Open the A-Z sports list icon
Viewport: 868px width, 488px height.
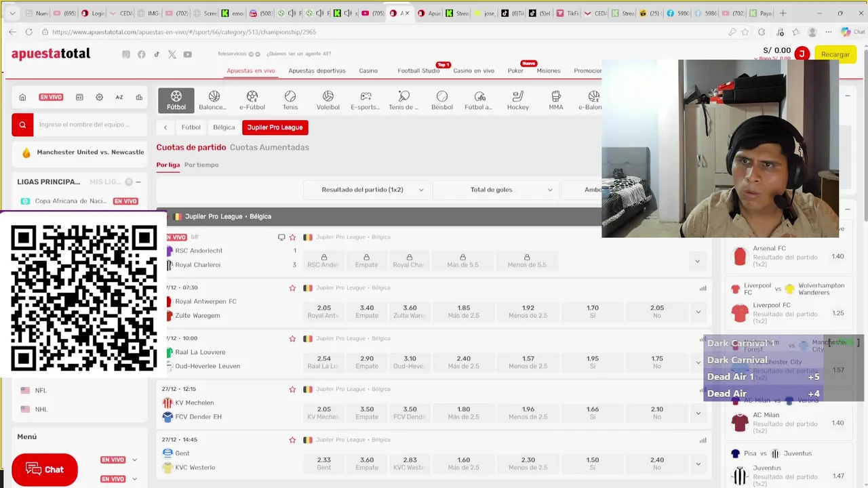tap(119, 97)
